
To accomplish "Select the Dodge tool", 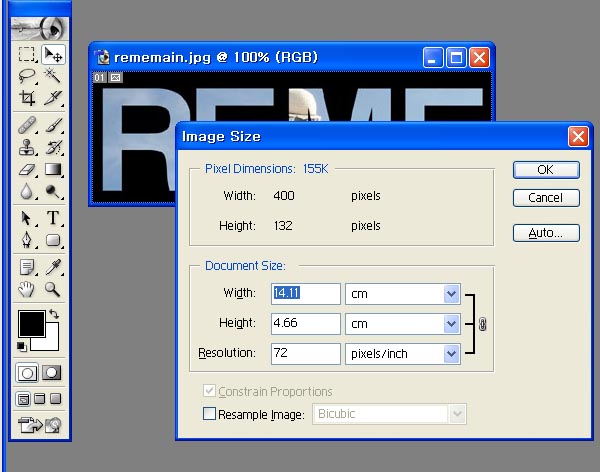I will point(53,191).
